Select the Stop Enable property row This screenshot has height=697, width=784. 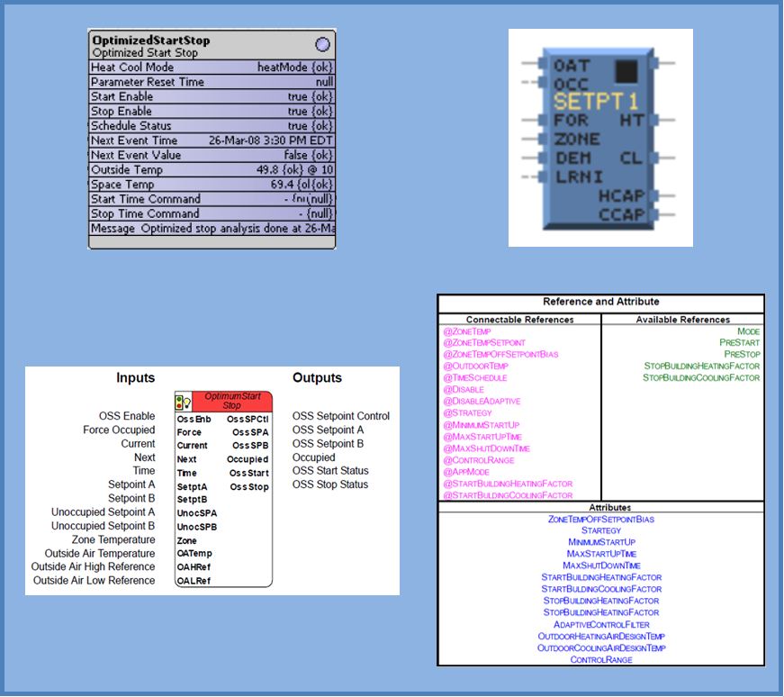[212, 112]
